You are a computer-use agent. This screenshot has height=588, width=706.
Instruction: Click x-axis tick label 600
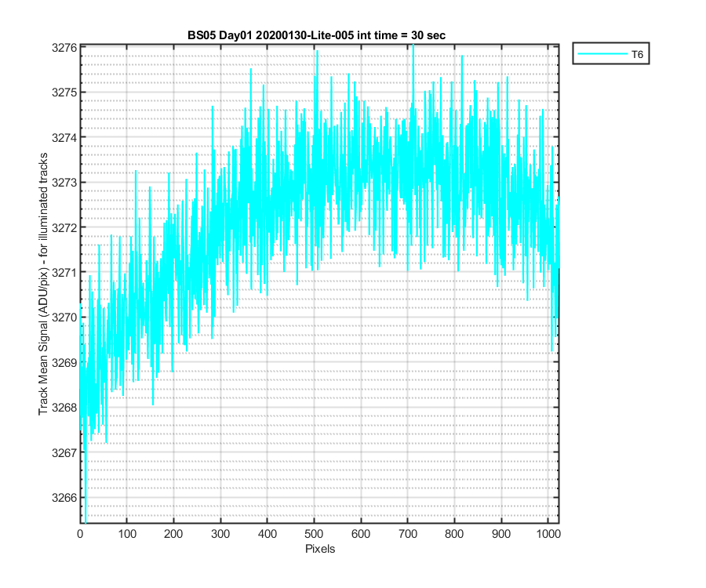pos(361,534)
